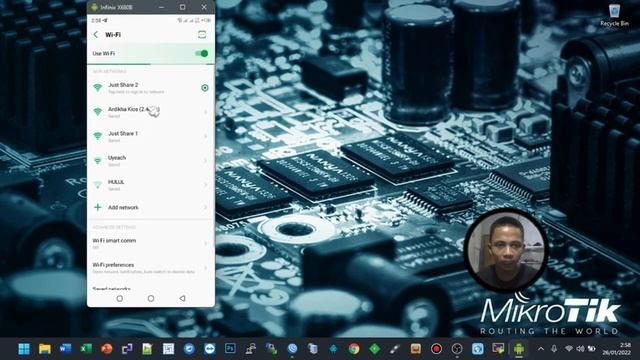Open File Explorer from the taskbar
The image size is (640, 360).
[45, 349]
